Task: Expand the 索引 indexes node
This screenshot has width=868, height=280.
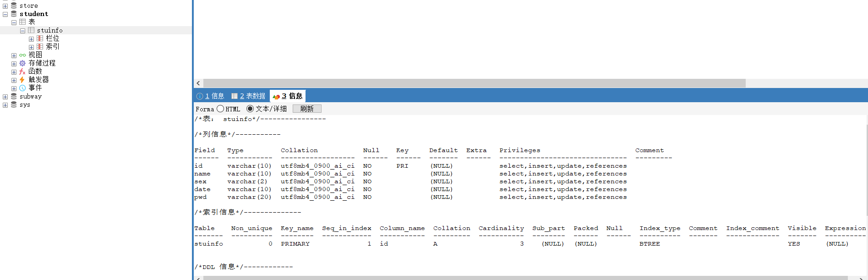Action: (31, 47)
